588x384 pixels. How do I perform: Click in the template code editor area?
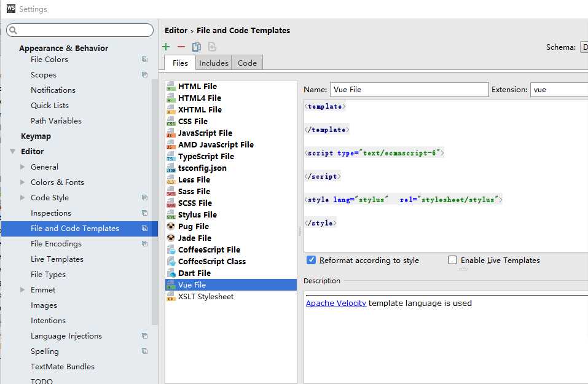pyautogui.click(x=446, y=176)
